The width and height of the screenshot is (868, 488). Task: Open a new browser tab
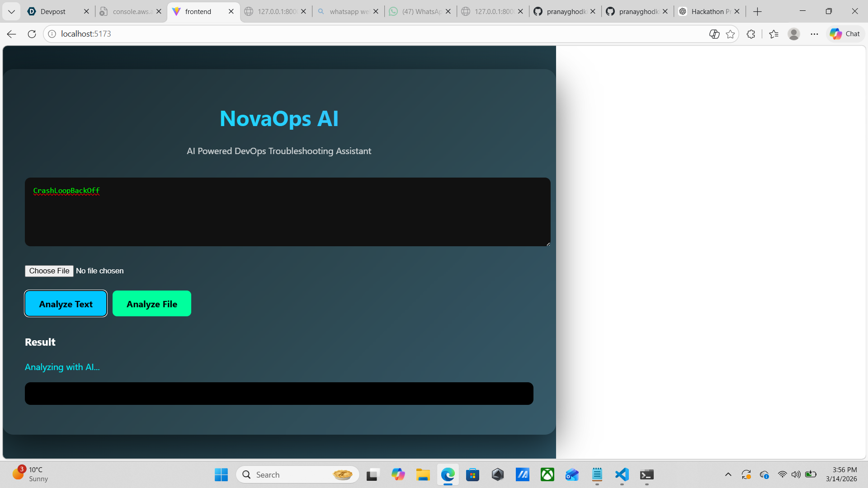pos(758,12)
